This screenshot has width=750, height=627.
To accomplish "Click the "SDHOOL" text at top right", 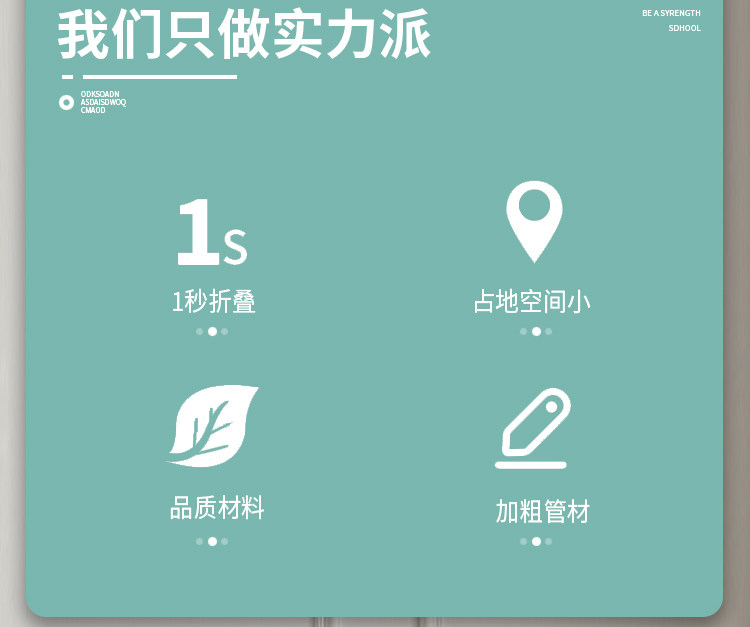I will pyautogui.click(x=684, y=28).
